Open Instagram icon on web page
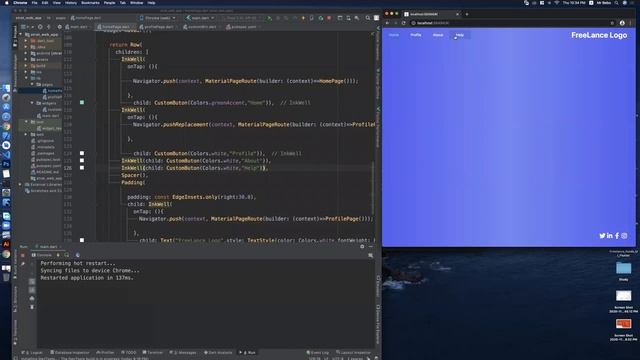 [624, 236]
